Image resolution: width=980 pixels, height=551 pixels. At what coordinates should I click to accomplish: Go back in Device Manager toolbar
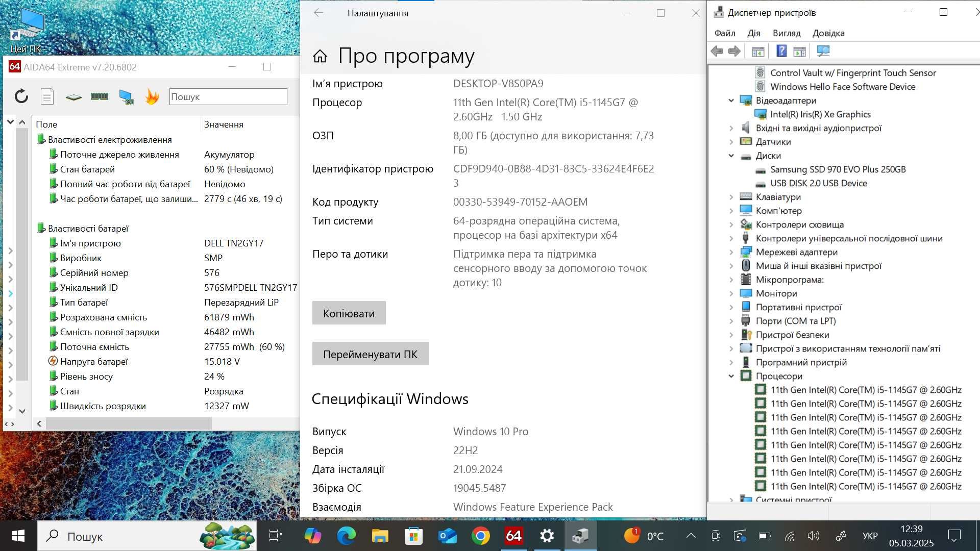pyautogui.click(x=717, y=51)
